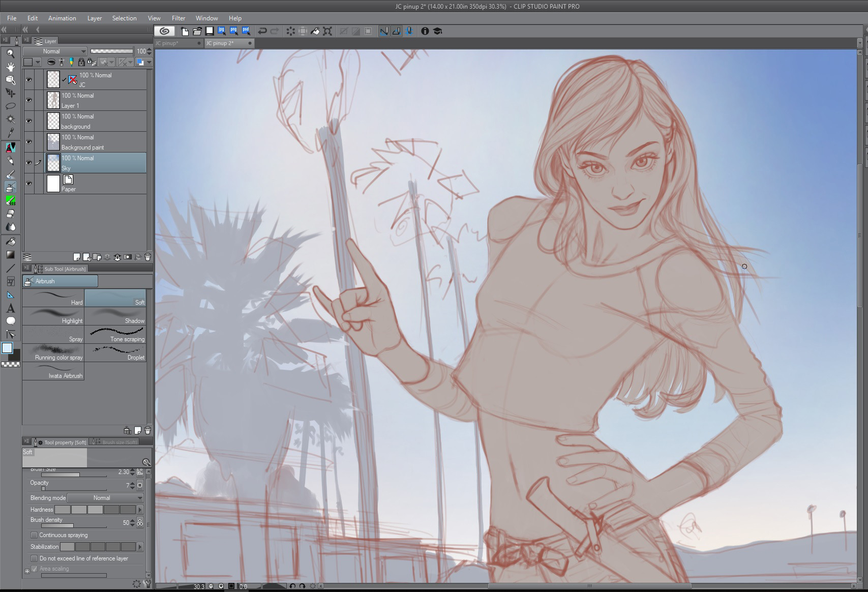This screenshot has height=592, width=868.
Task: Select the Zoom magnifier tool
Action: [x=10, y=53]
